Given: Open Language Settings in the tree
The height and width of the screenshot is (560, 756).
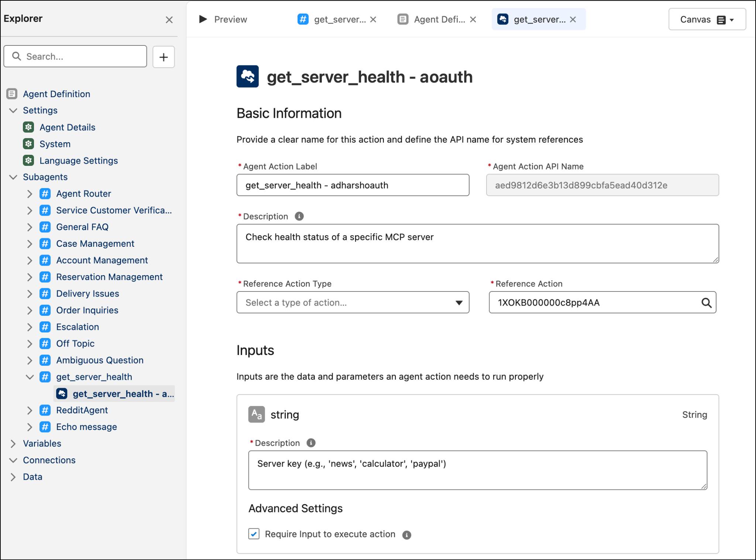Looking at the screenshot, I should pos(79,160).
